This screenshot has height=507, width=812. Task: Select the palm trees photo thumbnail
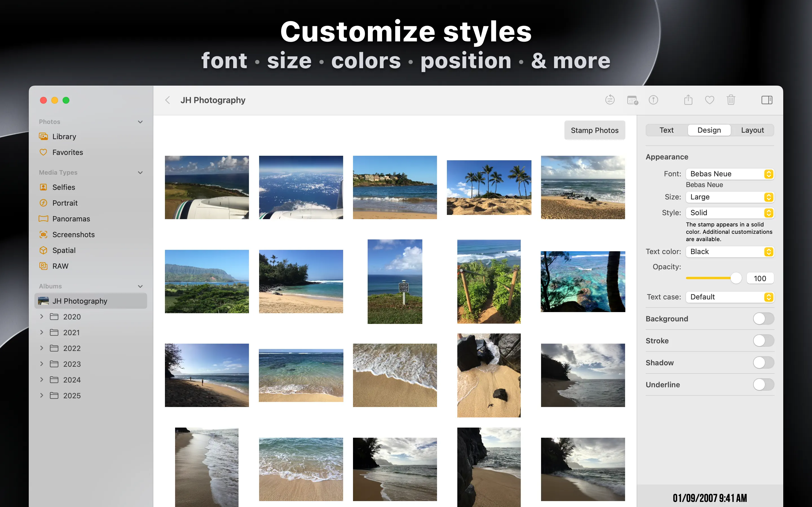(489, 187)
